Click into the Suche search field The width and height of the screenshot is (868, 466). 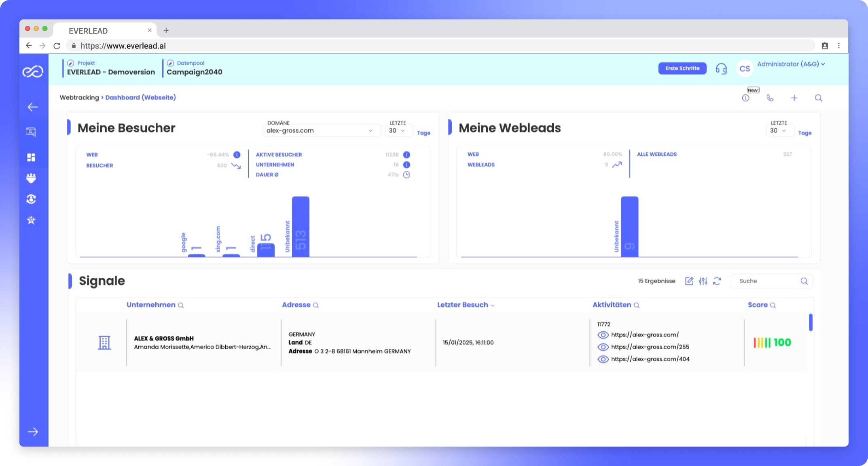click(766, 281)
